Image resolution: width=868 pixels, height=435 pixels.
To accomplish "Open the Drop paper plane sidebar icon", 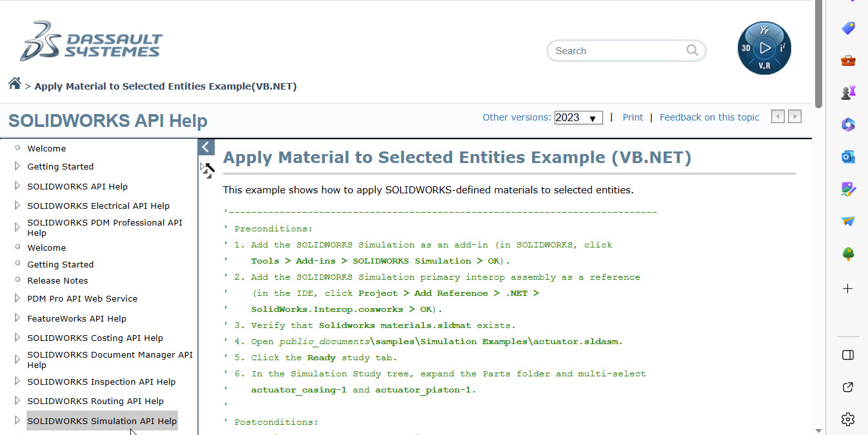I will coord(847,221).
